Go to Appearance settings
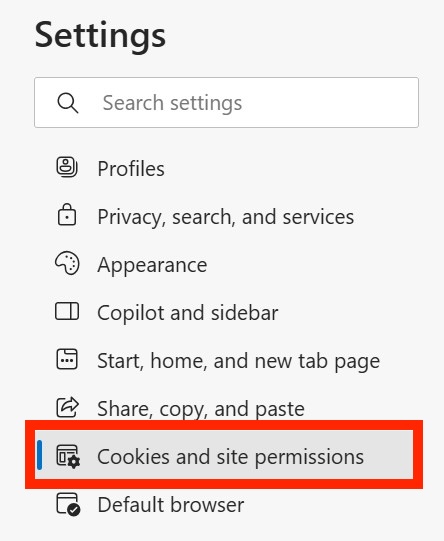The height and width of the screenshot is (541, 444). [x=152, y=266]
